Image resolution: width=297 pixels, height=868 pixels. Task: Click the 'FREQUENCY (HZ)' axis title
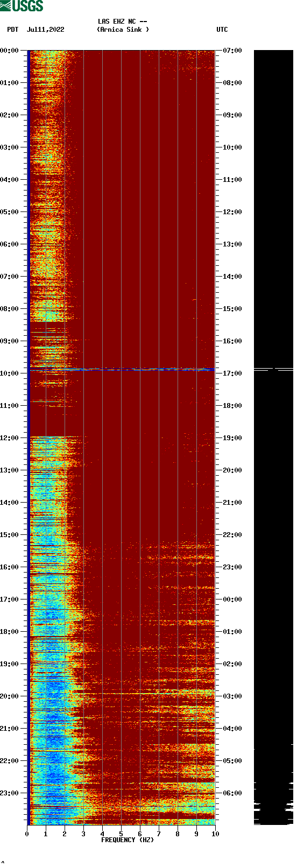(128, 840)
